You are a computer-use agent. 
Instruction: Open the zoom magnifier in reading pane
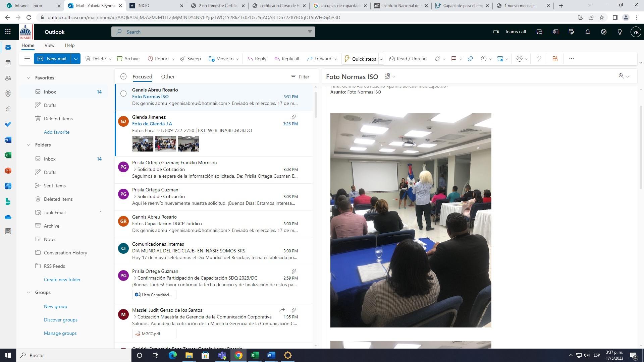tap(621, 76)
